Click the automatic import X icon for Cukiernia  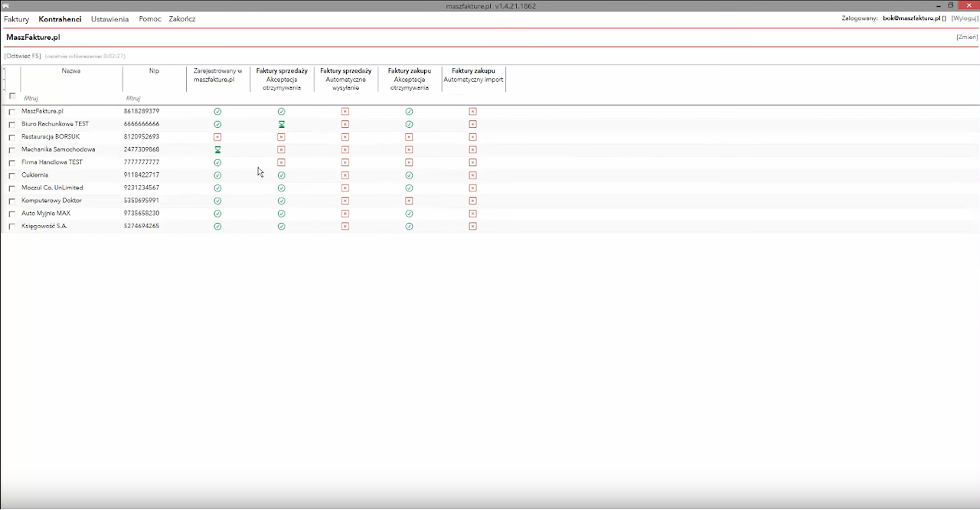click(473, 175)
